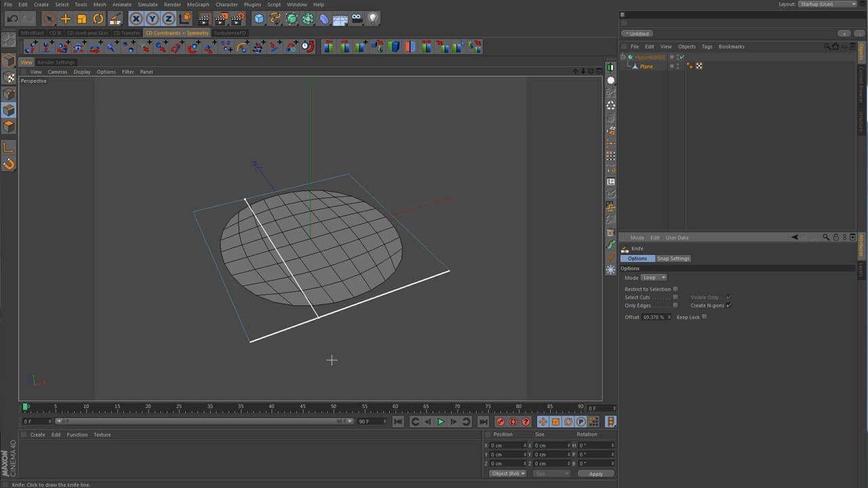Click the Apply button
The width and height of the screenshot is (868, 488).
[595, 474]
